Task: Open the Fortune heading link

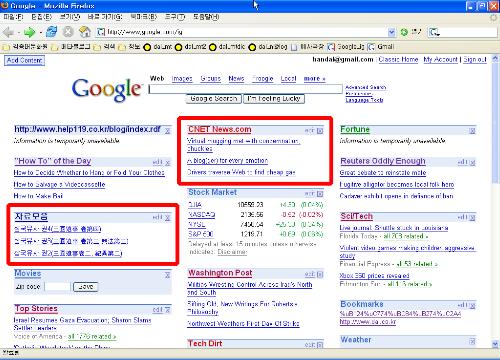Action: (355, 129)
